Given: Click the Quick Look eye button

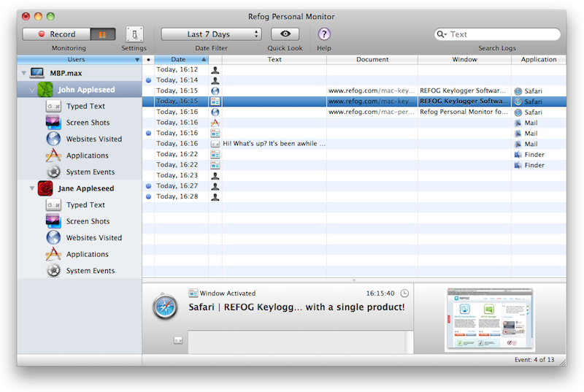Looking at the screenshot, I should pyautogui.click(x=285, y=34).
